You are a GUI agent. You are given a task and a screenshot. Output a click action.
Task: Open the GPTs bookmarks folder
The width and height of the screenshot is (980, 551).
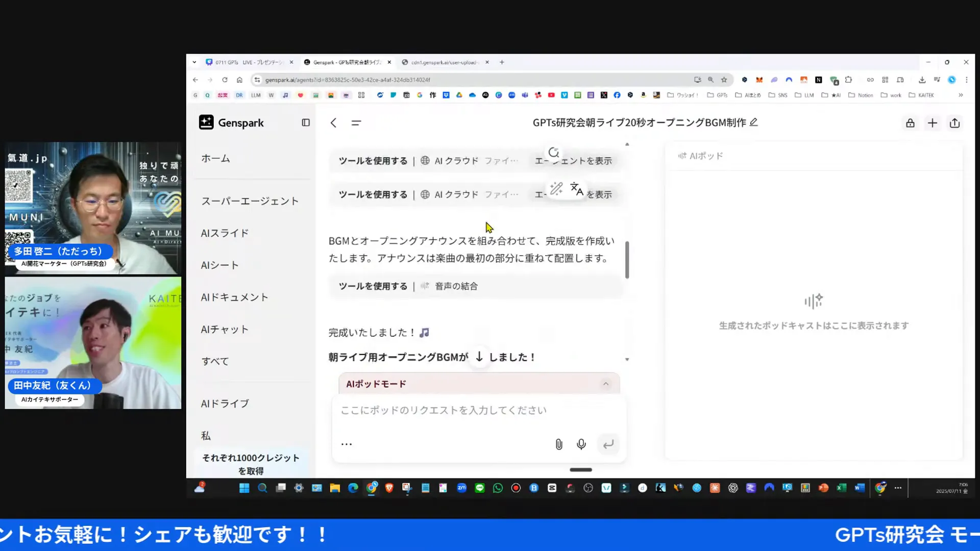pyautogui.click(x=718, y=95)
